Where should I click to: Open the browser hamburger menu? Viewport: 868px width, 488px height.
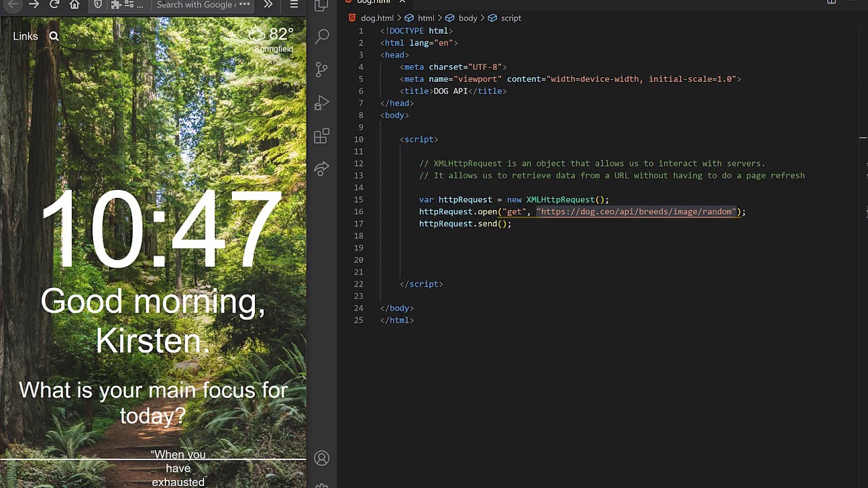pyautogui.click(x=294, y=5)
